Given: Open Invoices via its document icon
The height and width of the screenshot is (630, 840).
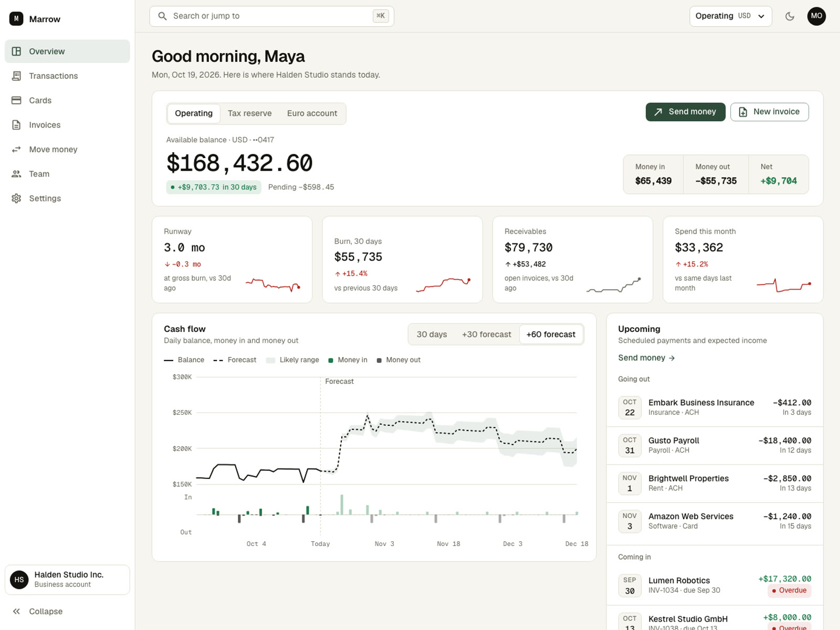Looking at the screenshot, I should tap(16, 125).
